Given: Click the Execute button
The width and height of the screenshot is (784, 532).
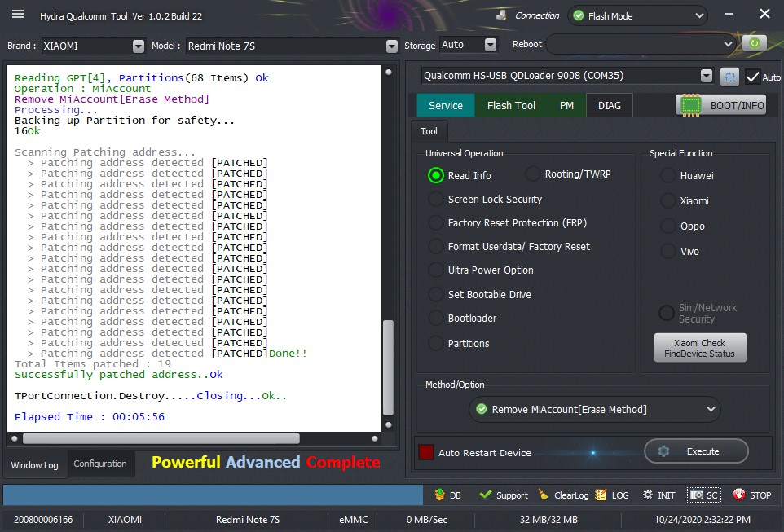Looking at the screenshot, I should (x=695, y=451).
